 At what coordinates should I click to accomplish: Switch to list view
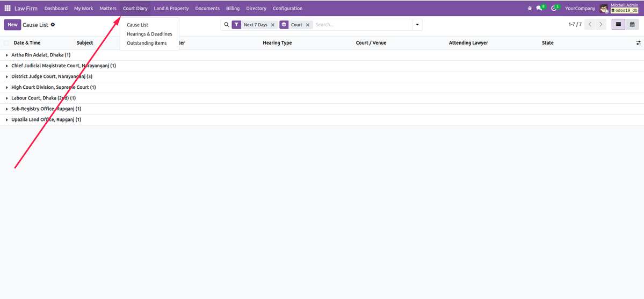pyautogui.click(x=619, y=25)
